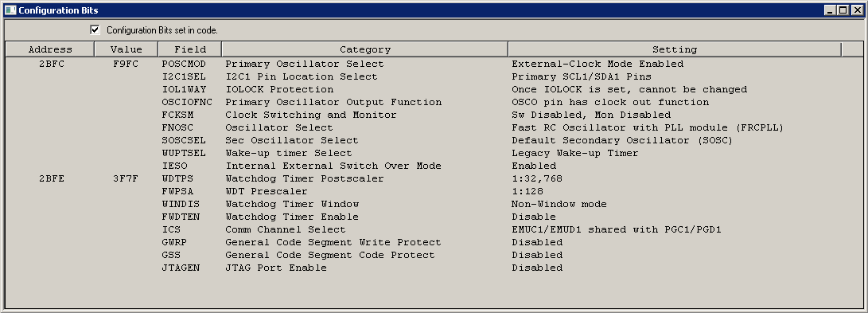Click the Setting column header

(x=674, y=49)
